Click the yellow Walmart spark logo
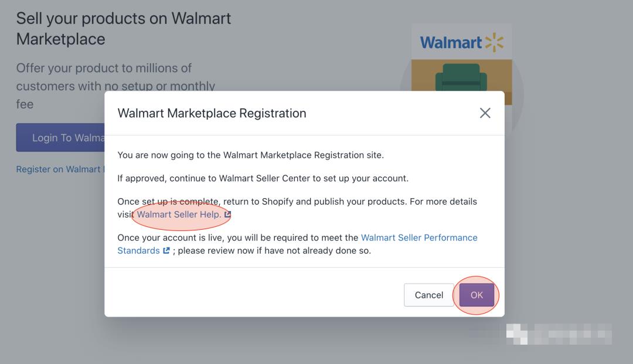 tap(494, 43)
